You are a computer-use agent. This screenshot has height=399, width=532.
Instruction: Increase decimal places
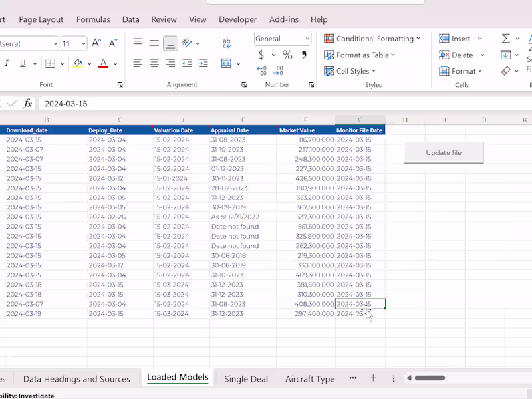(x=261, y=70)
